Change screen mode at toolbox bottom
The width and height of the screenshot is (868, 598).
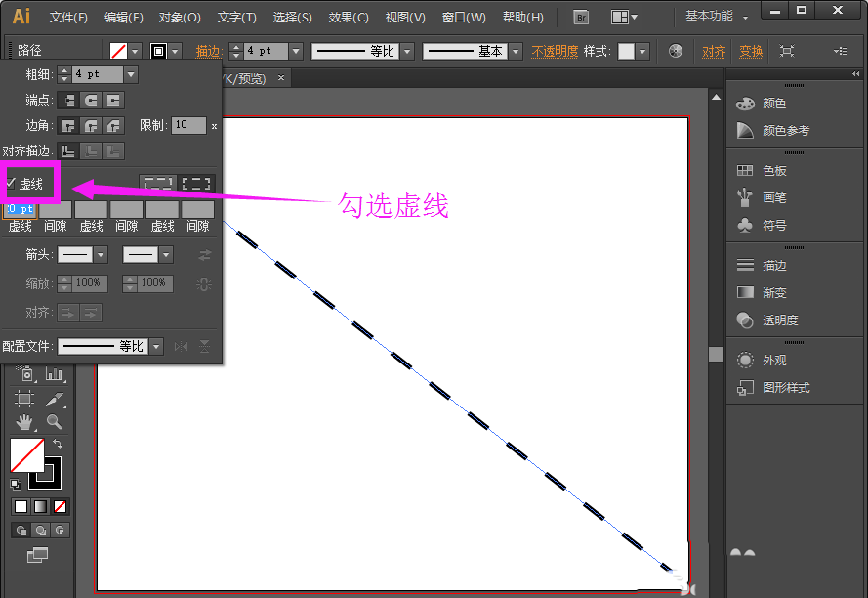pyautogui.click(x=38, y=554)
